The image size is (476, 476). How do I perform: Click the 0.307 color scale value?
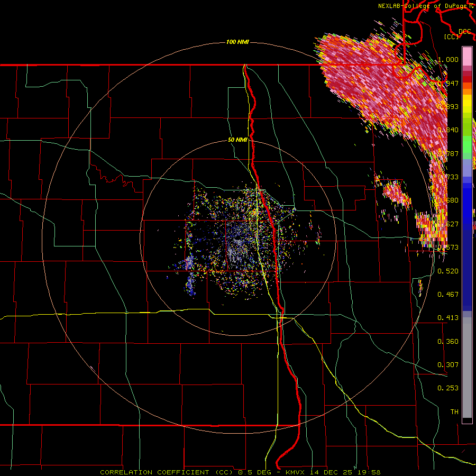[448, 364]
